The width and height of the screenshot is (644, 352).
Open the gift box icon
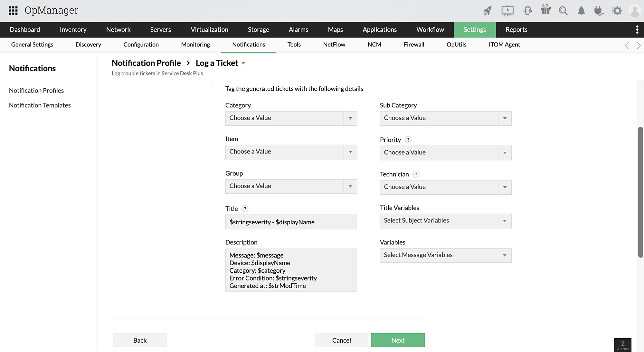(x=545, y=10)
